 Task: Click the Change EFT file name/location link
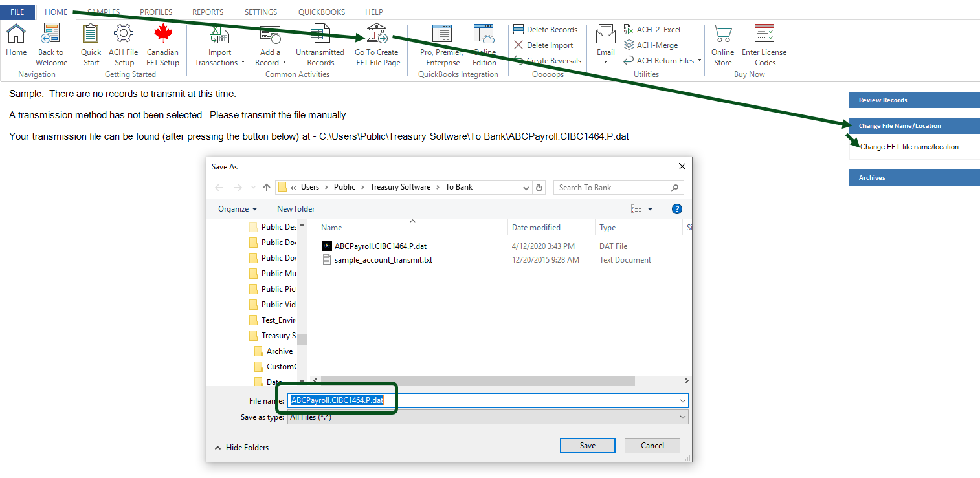[x=909, y=147]
